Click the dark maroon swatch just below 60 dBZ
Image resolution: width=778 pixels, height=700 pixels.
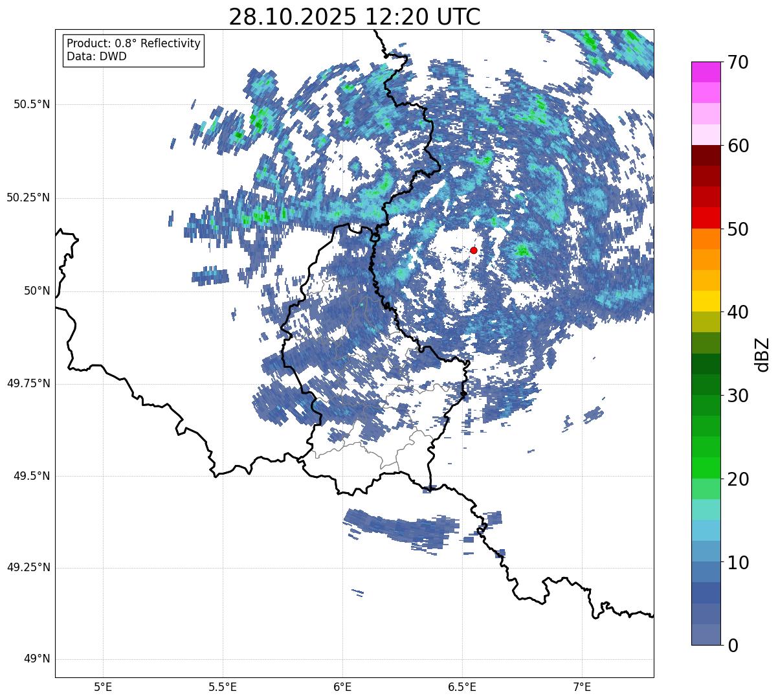706,155
